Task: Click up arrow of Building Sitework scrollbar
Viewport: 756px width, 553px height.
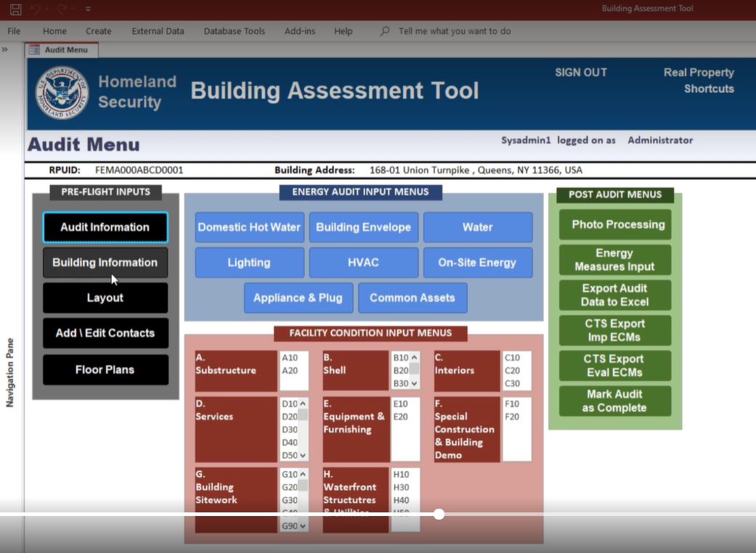Action: [x=303, y=474]
